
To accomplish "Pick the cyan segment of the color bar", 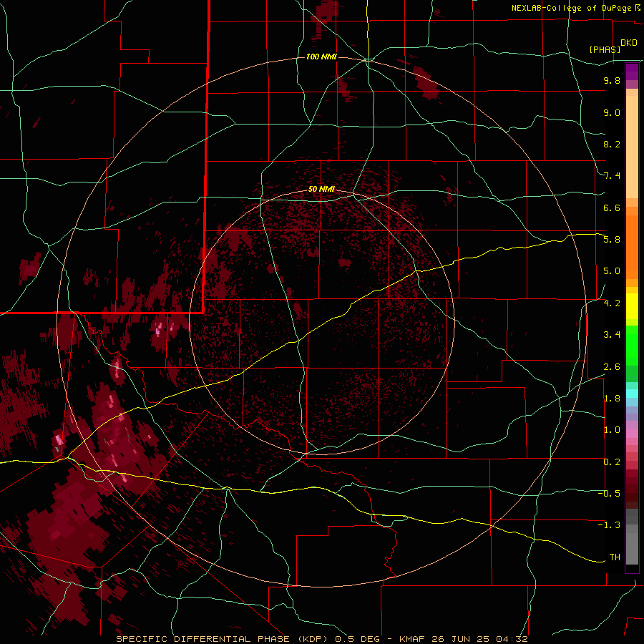I will click(632, 394).
